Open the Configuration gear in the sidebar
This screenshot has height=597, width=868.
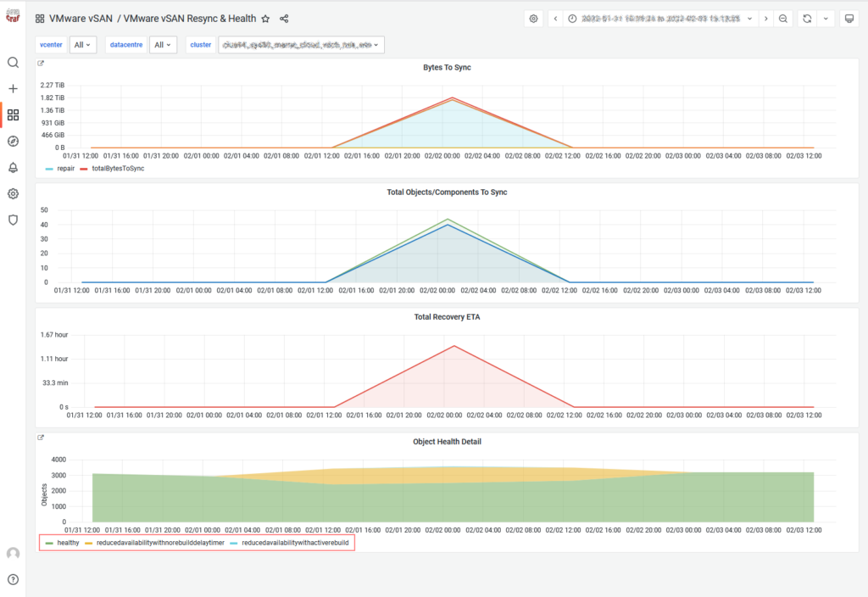[x=13, y=193]
